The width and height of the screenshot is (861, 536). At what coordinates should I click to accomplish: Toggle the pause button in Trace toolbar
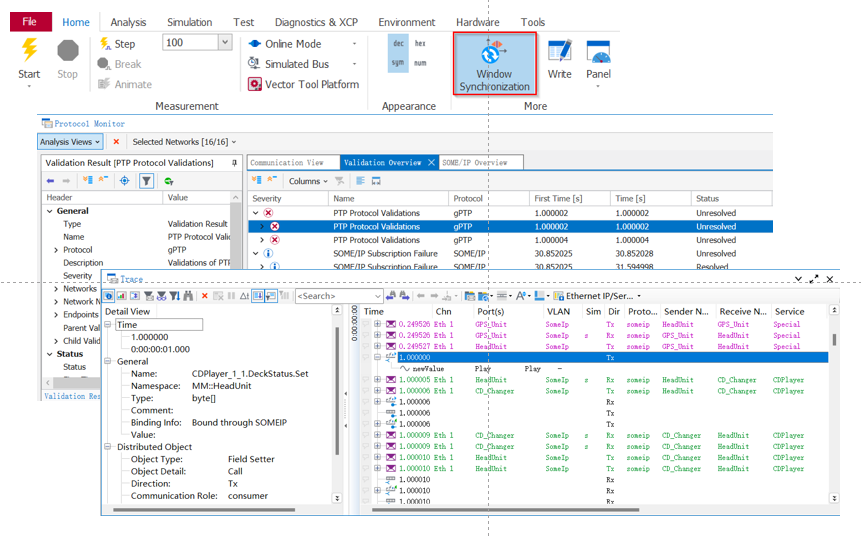coord(231,296)
